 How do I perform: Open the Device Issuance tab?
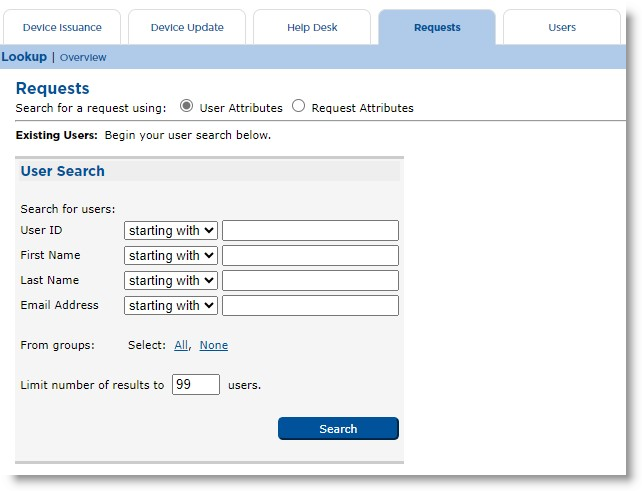62,27
